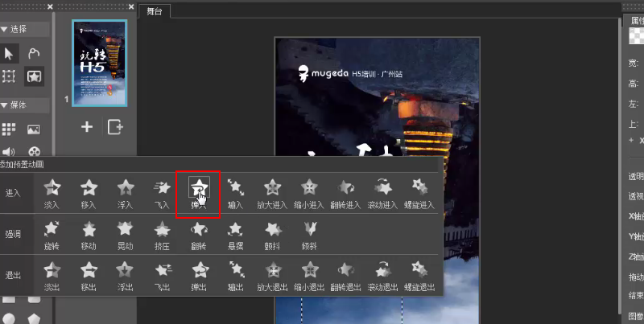The image size is (644, 324).
Task: Choose the 弹入 bounce-in animation star
Action: (199, 193)
